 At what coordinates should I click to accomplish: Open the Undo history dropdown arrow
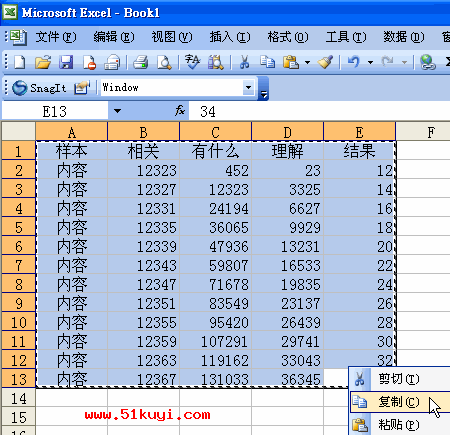pyautogui.click(x=370, y=62)
